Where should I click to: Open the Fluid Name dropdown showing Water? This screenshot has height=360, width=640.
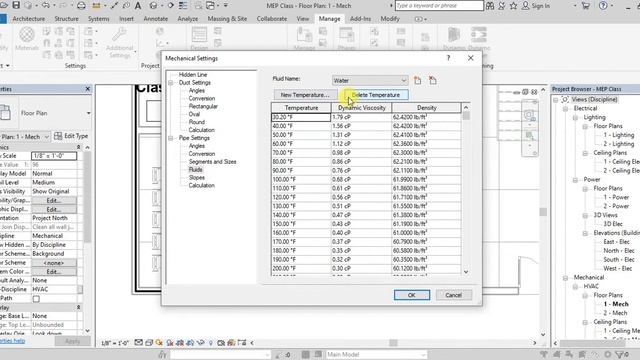pos(370,80)
